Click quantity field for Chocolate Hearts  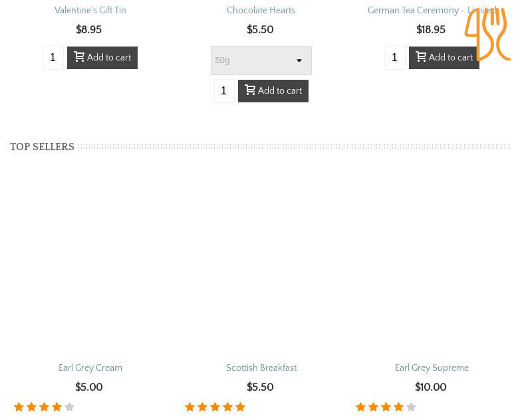coord(224,90)
